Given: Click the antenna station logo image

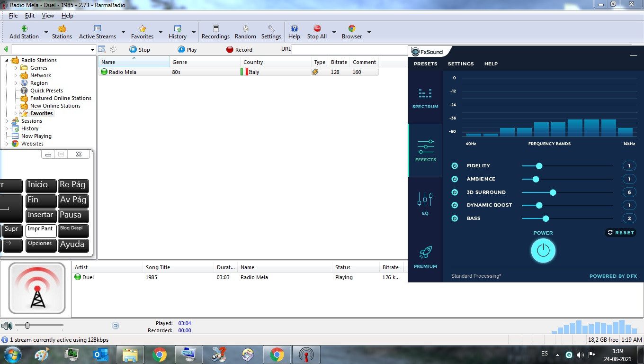Looking at the screenshot, I should pyautogui.click(x=37, y=288).
